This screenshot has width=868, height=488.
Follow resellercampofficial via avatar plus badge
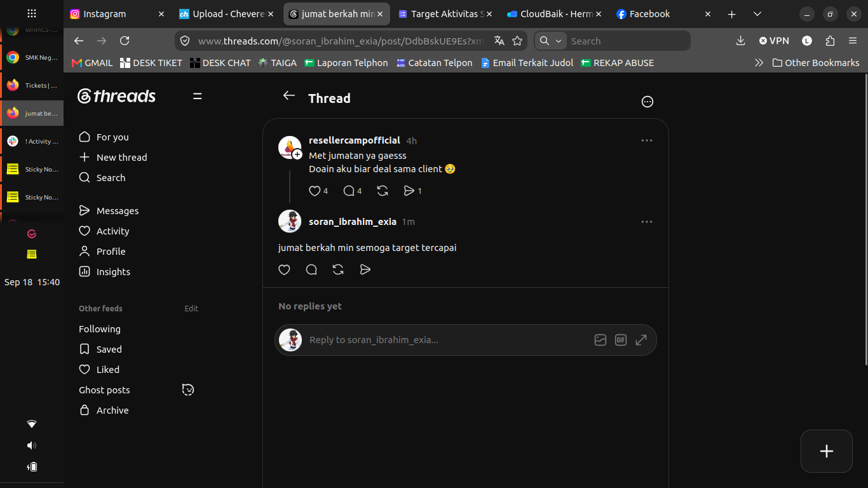pyautogui.click(x=297, y=154)
